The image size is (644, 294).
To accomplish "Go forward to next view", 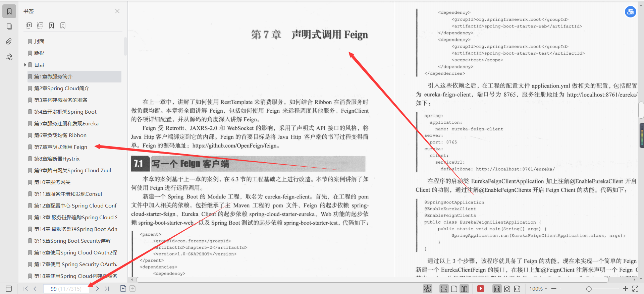I will 132,289.
